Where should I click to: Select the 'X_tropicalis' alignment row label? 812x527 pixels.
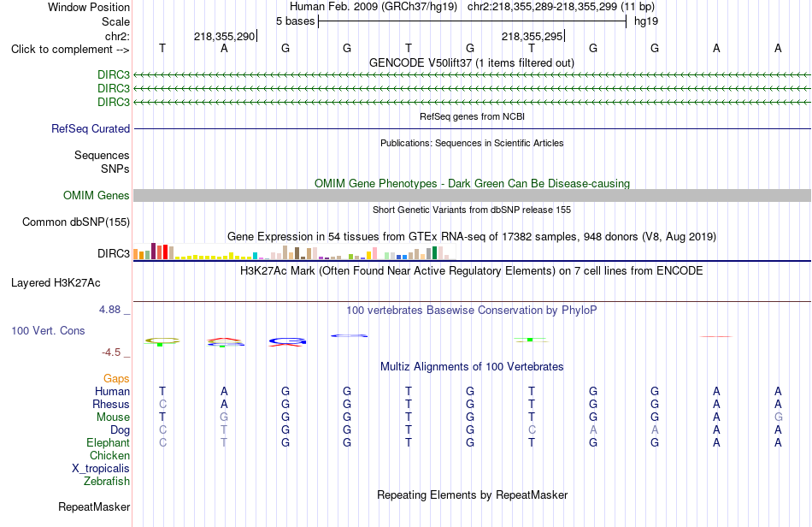[101, 469]
